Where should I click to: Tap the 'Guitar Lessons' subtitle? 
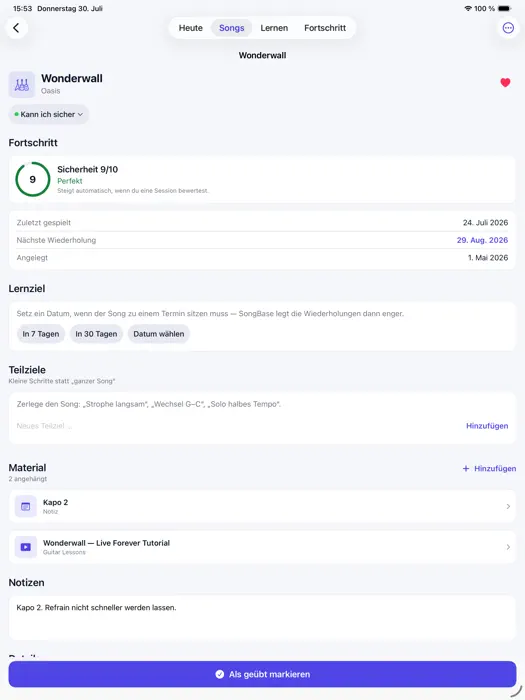(x=64, y=552)
